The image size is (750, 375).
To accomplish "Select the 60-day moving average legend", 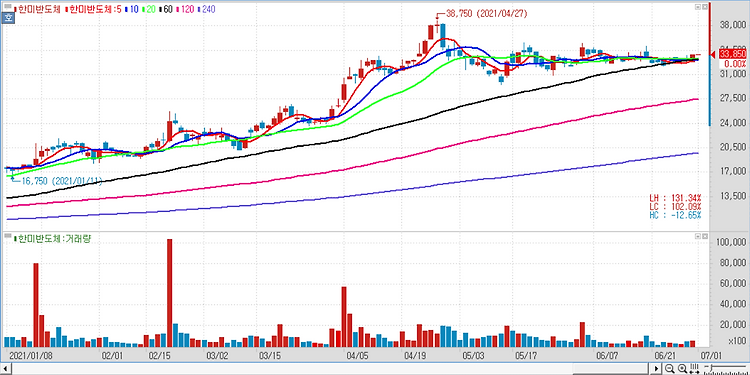I will 164,9.
